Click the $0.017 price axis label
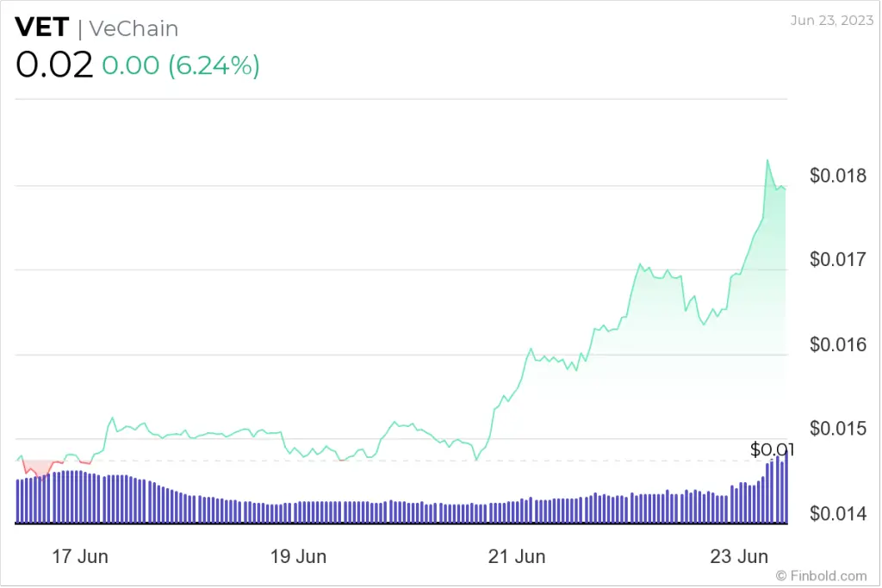This screenshot has width=882, height=588. (838, 260)
